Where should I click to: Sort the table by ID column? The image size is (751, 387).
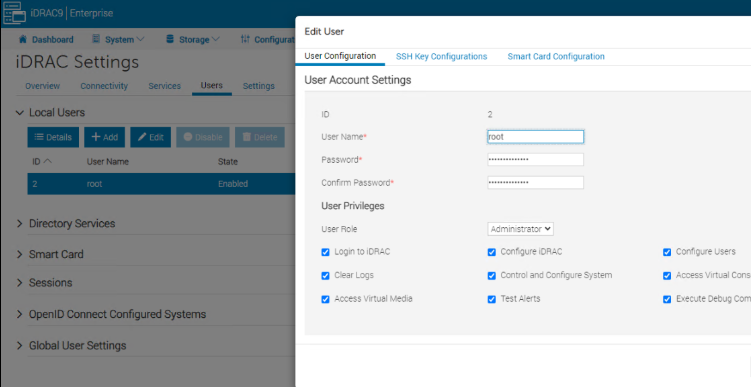(x=41, y=161)
